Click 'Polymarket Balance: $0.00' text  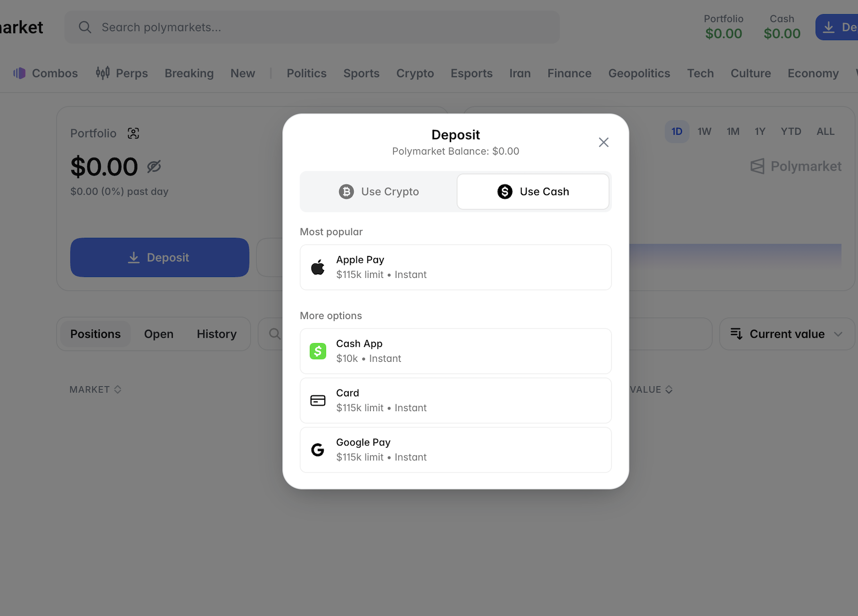tap(455, 151)
